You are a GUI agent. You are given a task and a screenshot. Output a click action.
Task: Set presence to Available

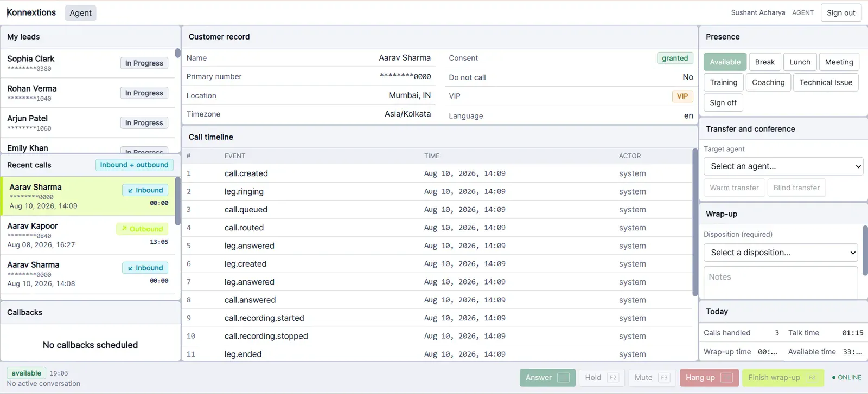[x=725, y=62]
